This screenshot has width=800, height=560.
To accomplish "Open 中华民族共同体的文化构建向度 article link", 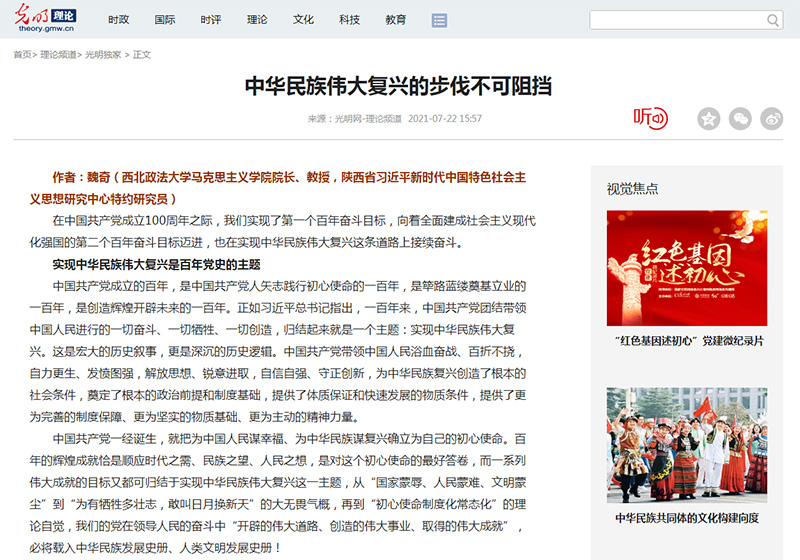I will pyautogui.click(x=686, y=518).
